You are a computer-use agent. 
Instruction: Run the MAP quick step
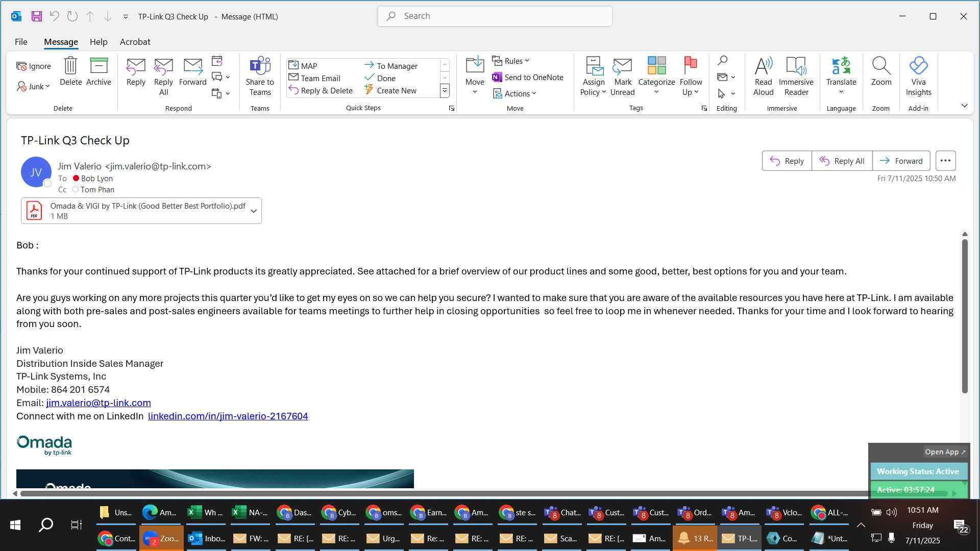point(303,66)
